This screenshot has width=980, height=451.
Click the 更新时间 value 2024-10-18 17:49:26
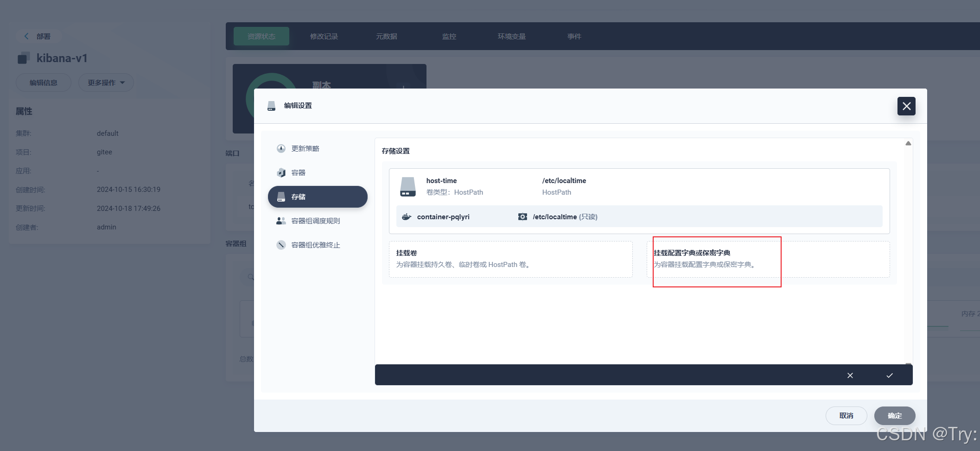(128, 209)
